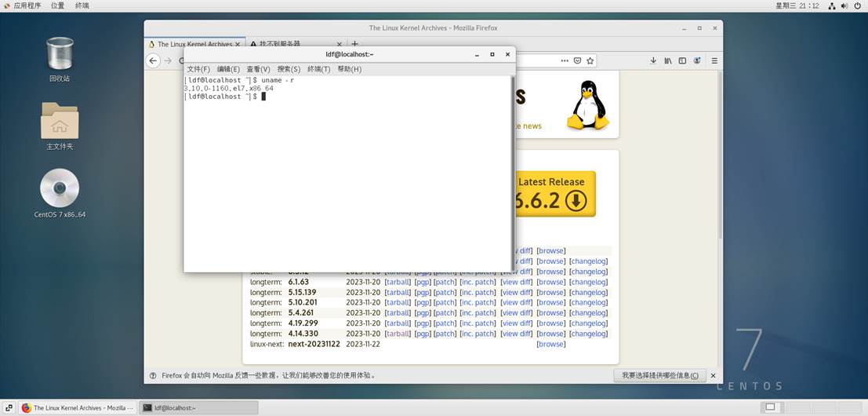
Task: Click the uname output 3.10.0-1160.el7.x86_64
Action: (229, 88)
